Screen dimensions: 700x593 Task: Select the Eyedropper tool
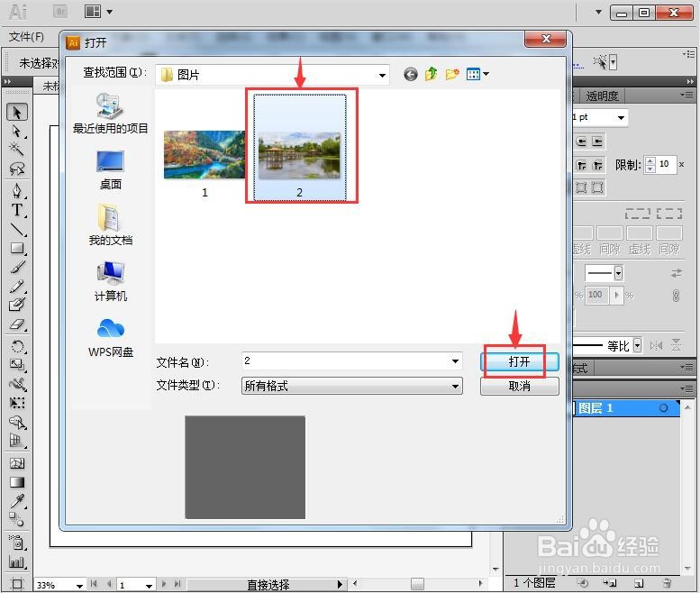pos(17,501)
